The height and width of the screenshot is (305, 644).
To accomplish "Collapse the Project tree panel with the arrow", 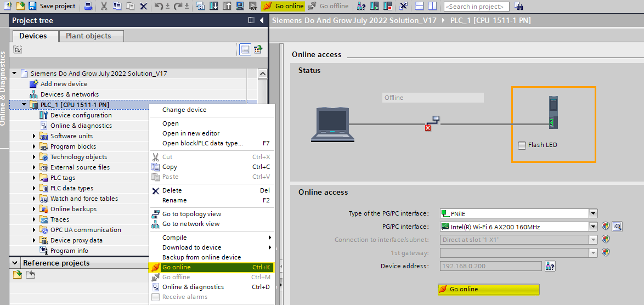I will coord(262,20).
